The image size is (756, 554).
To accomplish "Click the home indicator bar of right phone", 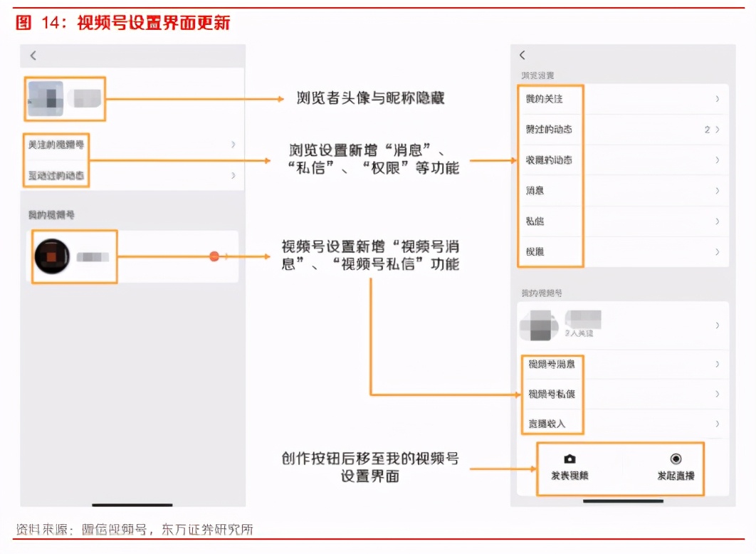I will [623, 501].
